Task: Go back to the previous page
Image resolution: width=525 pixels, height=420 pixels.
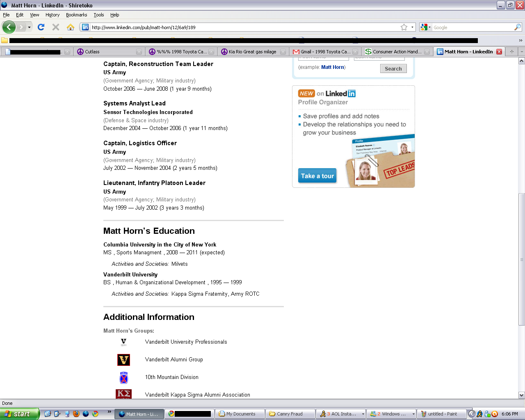Action: click(x=9, y=27)
